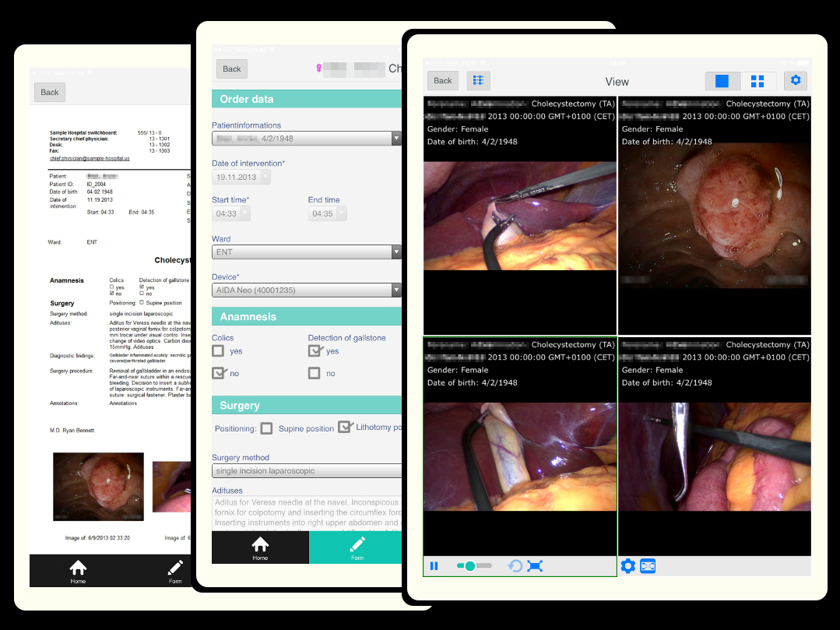The height and width of the screenshot is (630, 840).
Task: Pause the video playback
Action: click(434, 566)
